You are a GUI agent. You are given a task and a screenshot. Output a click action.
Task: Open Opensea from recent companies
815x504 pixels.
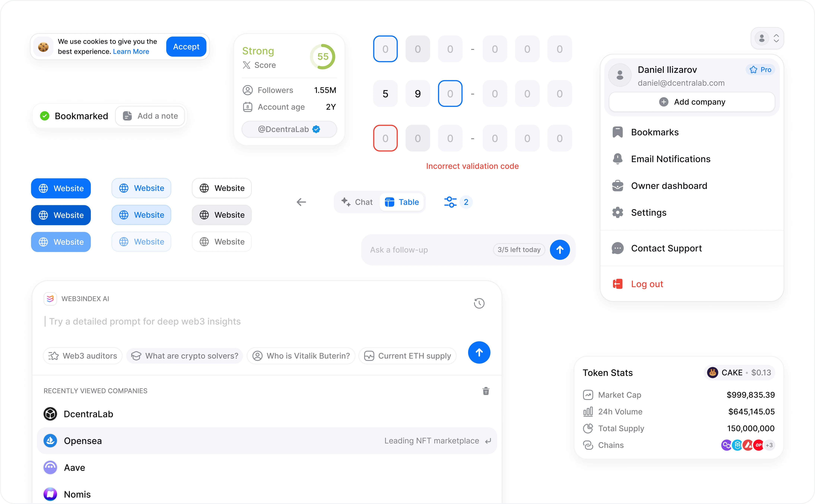[x=267, y=441]
